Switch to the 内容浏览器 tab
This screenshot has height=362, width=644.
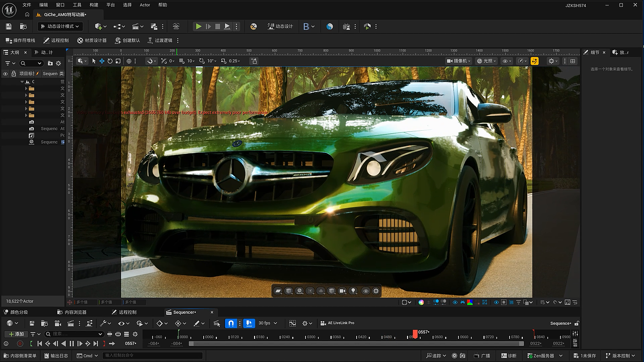point(72,312)
